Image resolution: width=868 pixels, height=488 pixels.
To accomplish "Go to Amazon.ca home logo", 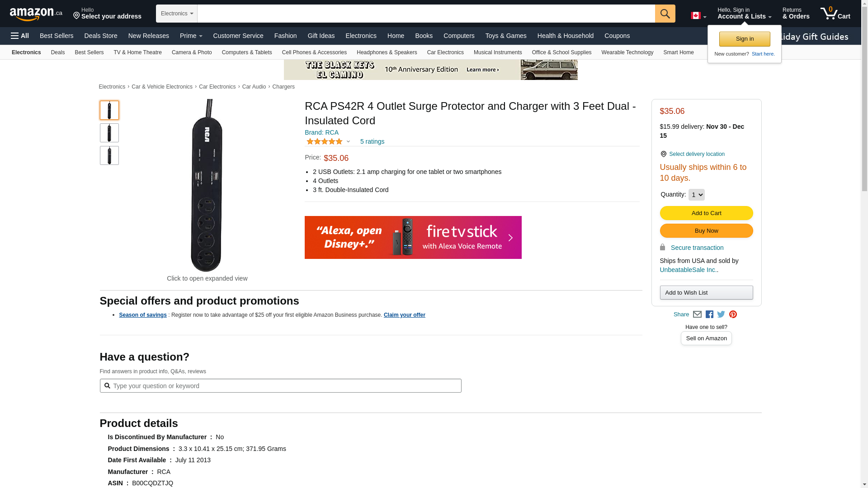I will 36,14.
